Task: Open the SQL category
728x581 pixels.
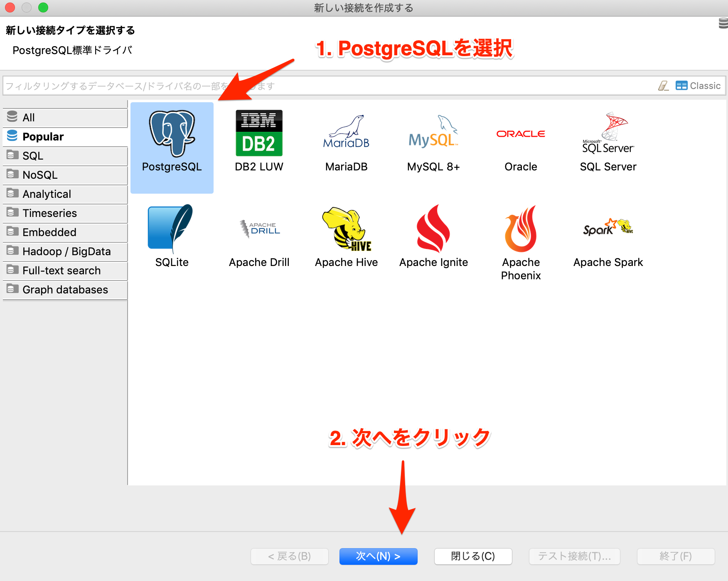Action: tap(65, 156)
